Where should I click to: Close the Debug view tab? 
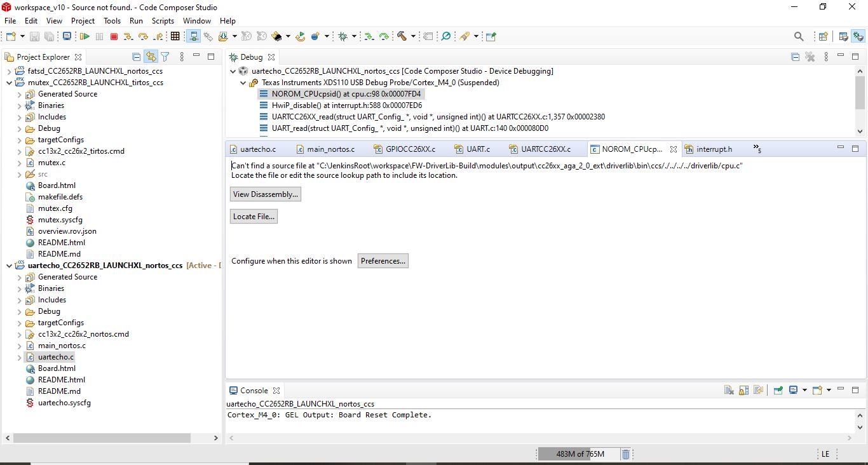(x=271, y=57)
